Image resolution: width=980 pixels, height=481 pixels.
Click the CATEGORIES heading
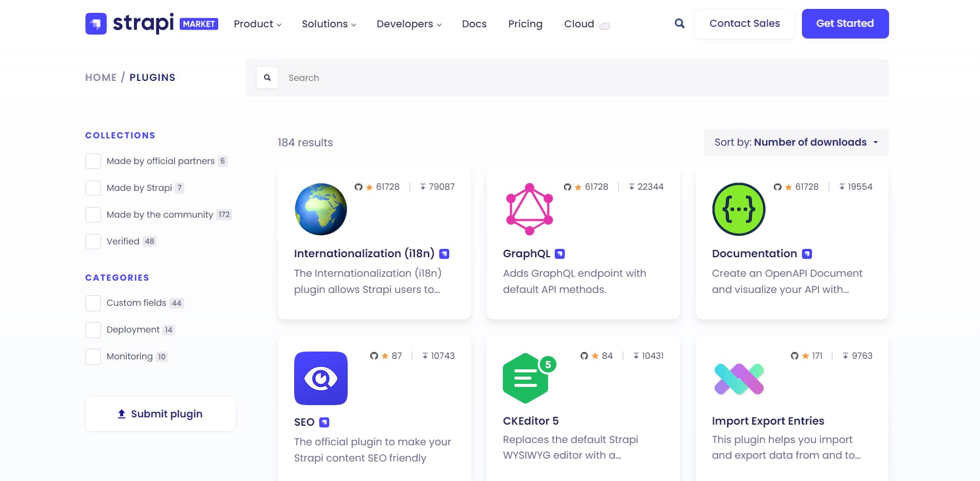pyautogui.click(x=117, y=278)
